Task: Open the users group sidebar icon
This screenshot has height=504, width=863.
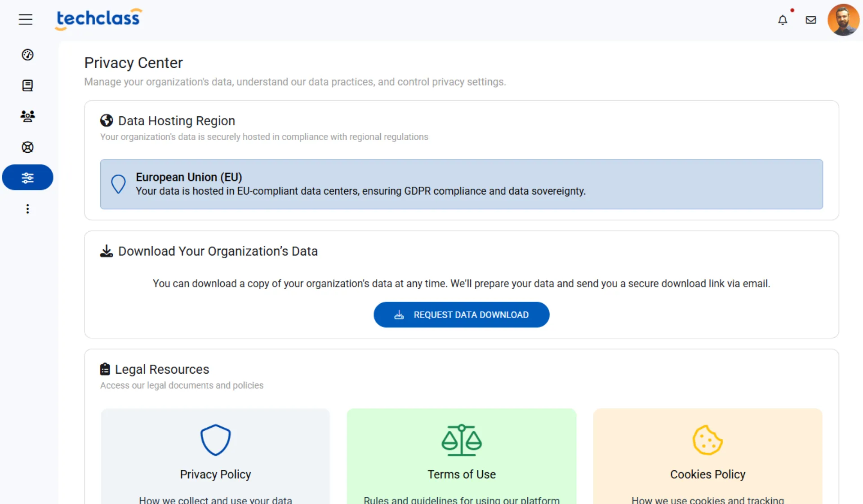Action: (27, 116)
